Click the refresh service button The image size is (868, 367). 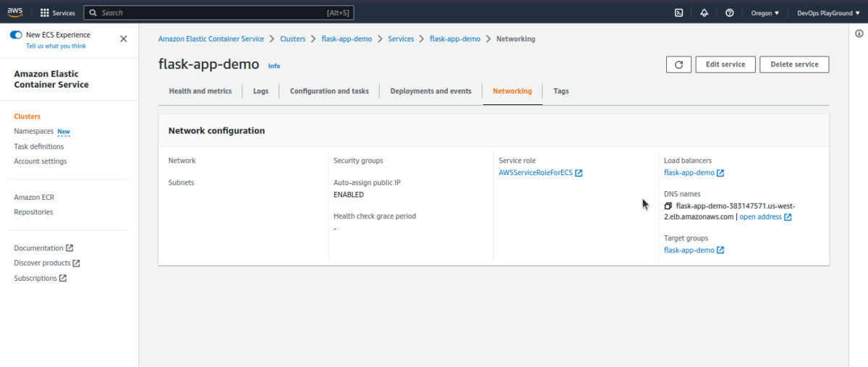678,64
